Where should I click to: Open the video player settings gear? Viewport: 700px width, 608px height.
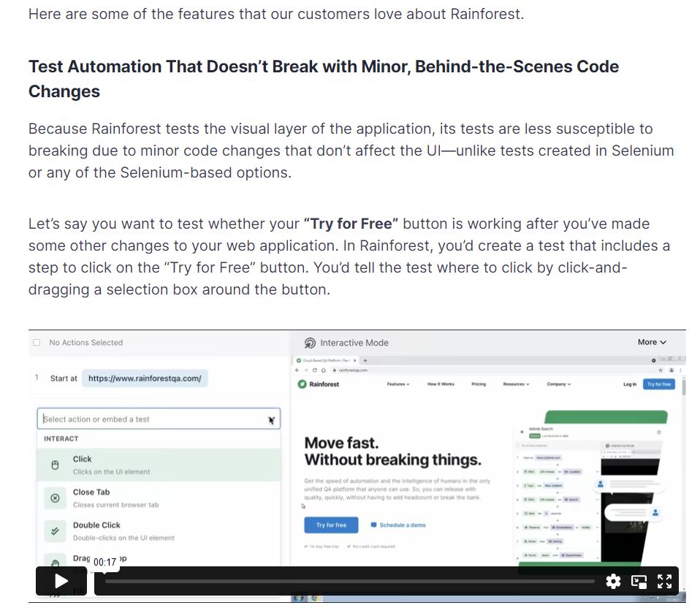pos(613,581)
